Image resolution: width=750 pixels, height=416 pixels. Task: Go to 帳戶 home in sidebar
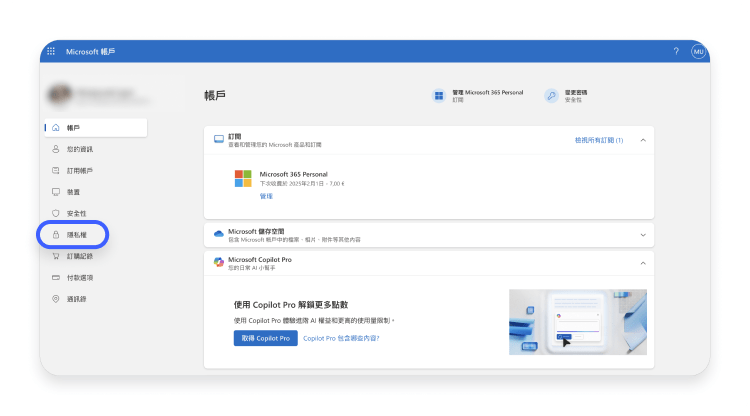click(96, 128)
